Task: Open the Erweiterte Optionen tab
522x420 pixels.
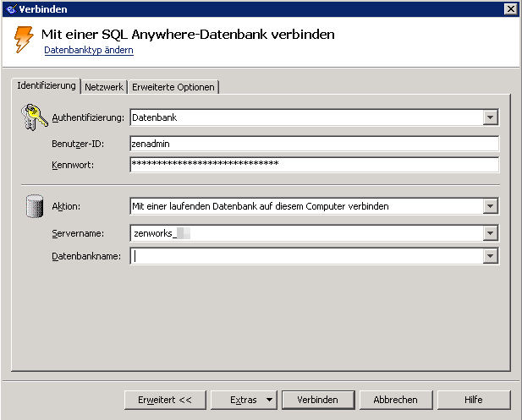Action: click(173, 87)
